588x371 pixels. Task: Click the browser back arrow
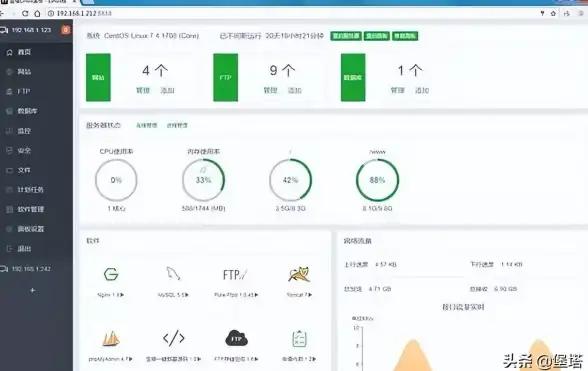click(x=2, y=14)
